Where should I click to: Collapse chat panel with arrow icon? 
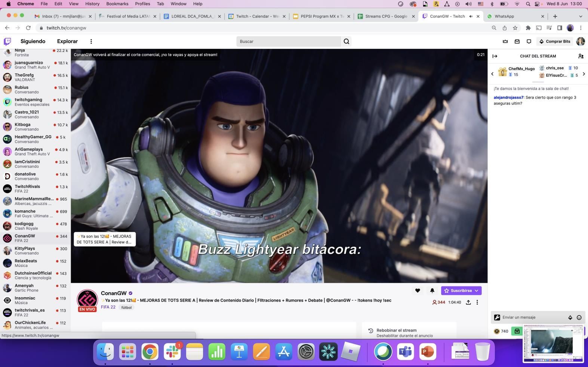click(495, 56)
